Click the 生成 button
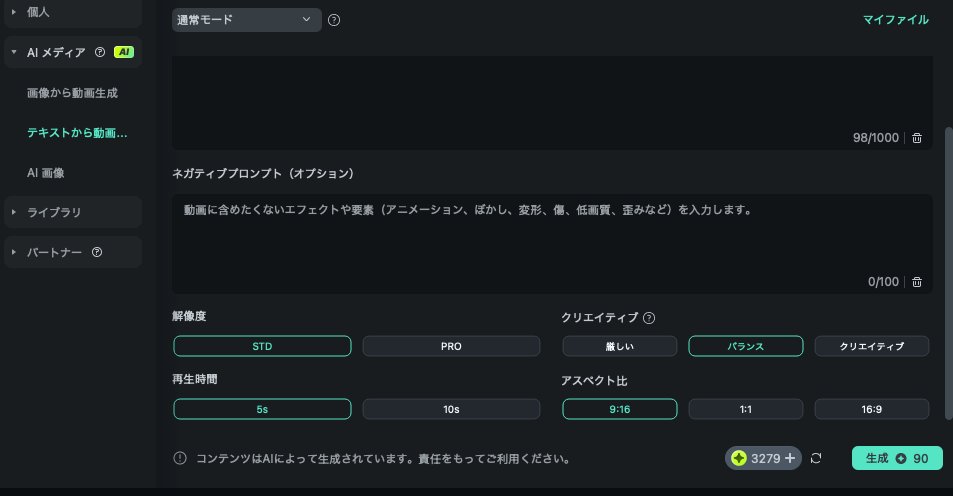The image size is (953, 496). [x=897, y=458]
